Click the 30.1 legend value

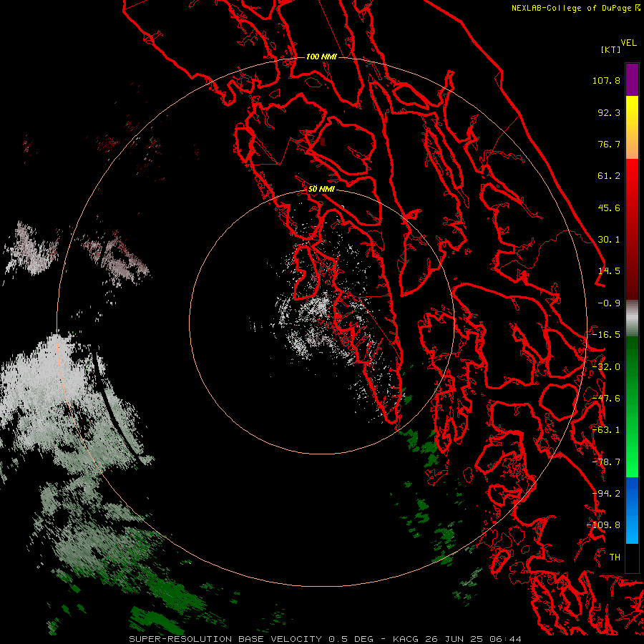[x=609, y=240]
